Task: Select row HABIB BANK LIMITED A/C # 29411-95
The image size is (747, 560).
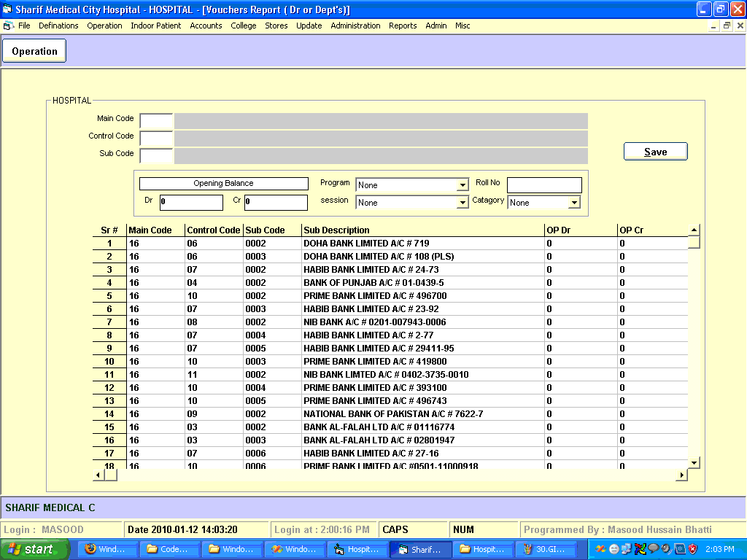Action: click(390, 348)
